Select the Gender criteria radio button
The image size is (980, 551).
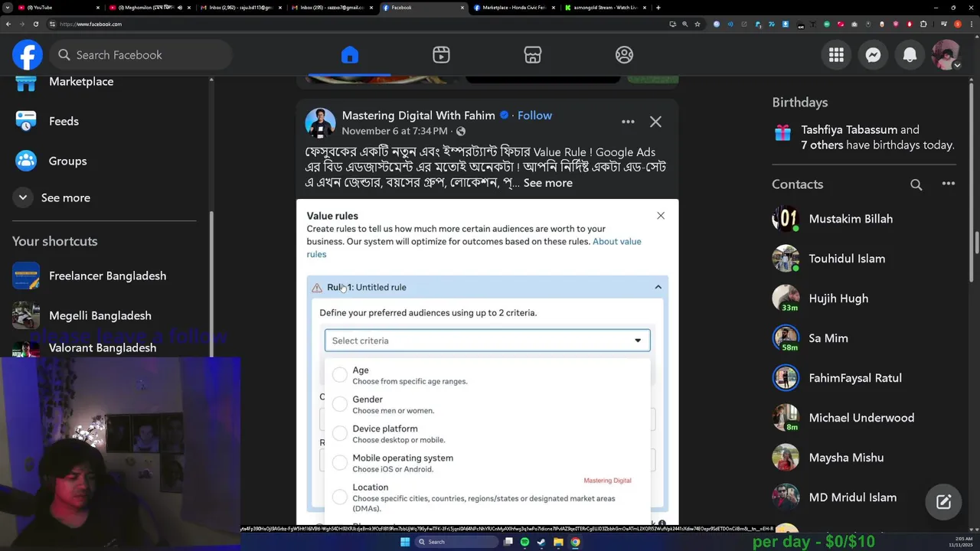[x=339, y=404]
